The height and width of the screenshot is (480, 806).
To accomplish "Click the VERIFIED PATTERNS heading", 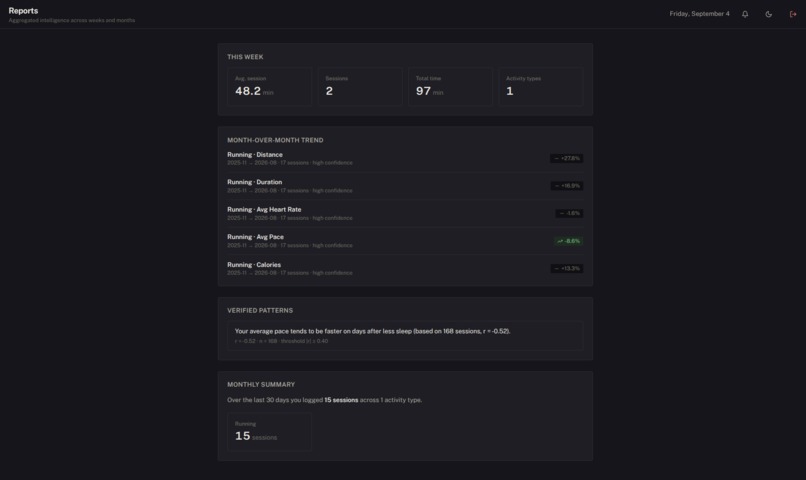I will (x=260, y=310).
